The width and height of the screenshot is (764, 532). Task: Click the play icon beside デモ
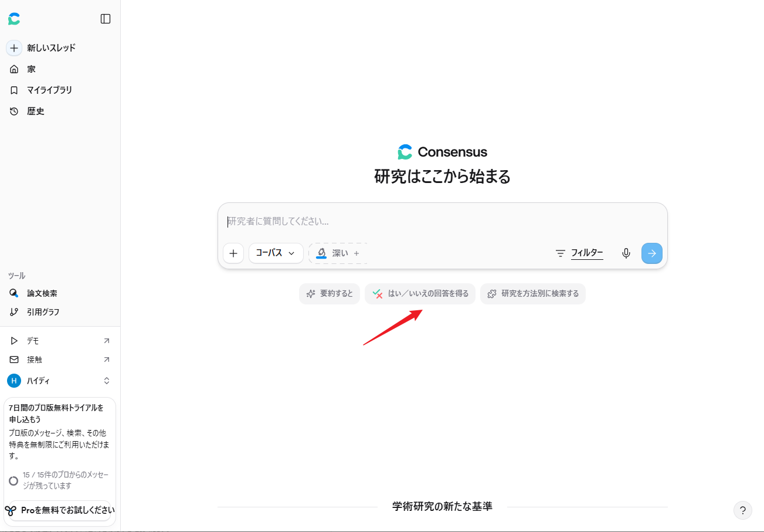click(14, 341)
